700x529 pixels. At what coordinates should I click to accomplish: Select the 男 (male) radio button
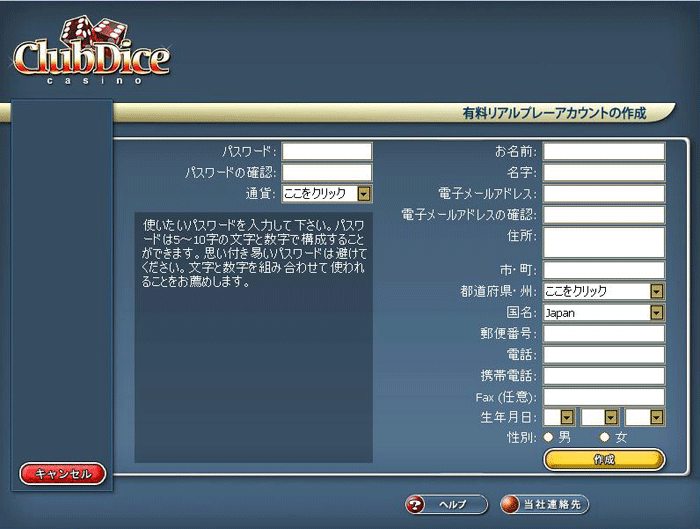click(548, 437)
